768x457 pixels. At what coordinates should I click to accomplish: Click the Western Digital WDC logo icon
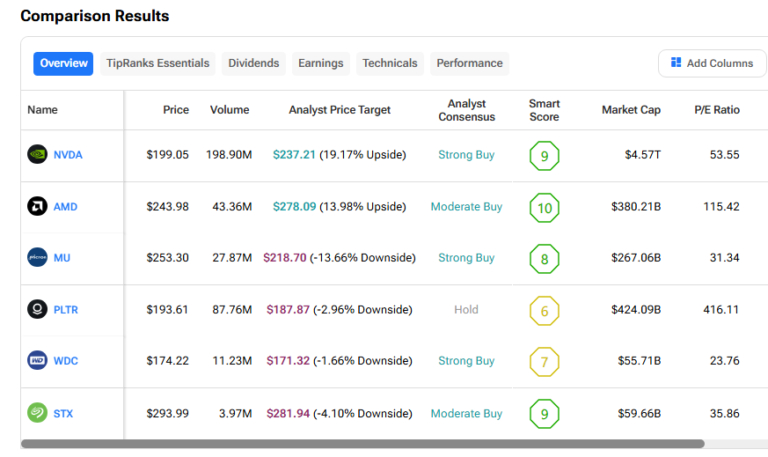pyautogui.click(x=37, y=361)
